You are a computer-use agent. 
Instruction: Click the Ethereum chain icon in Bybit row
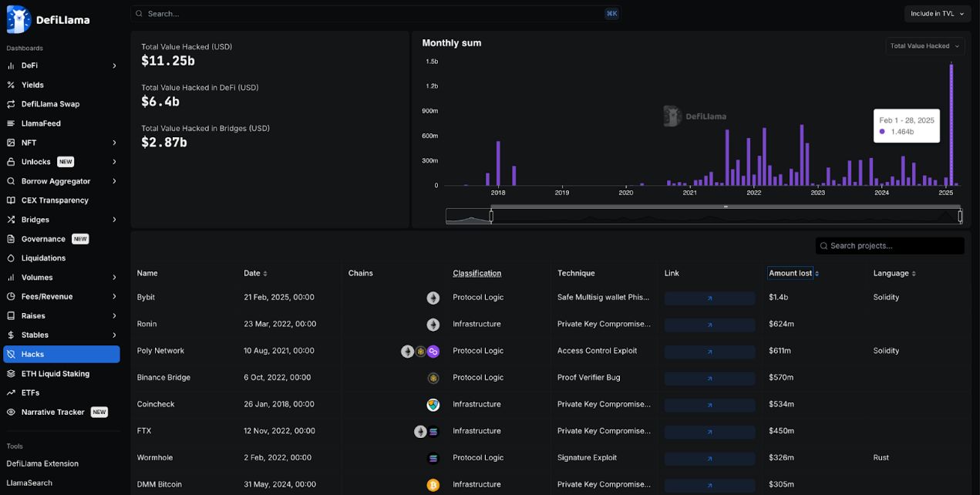point(433,298)
